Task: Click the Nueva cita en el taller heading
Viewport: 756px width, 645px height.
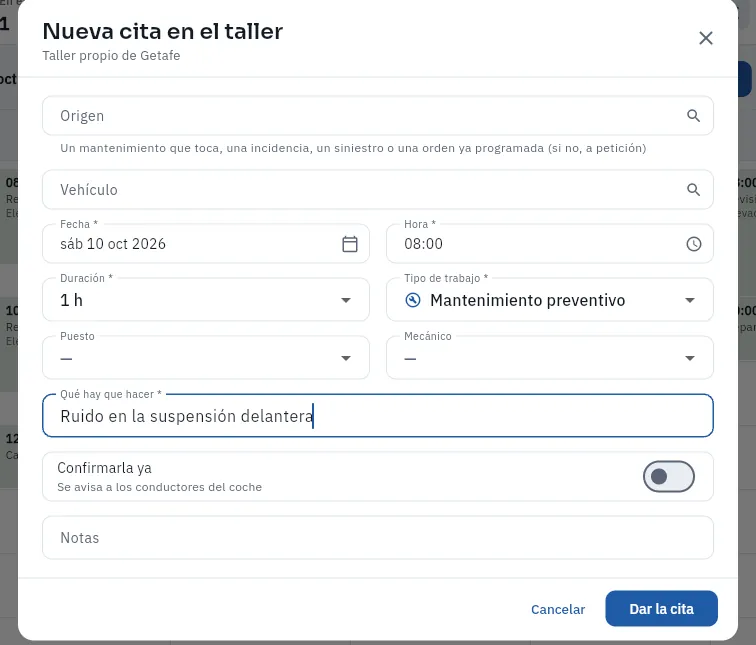Action: tap(162, 31)
